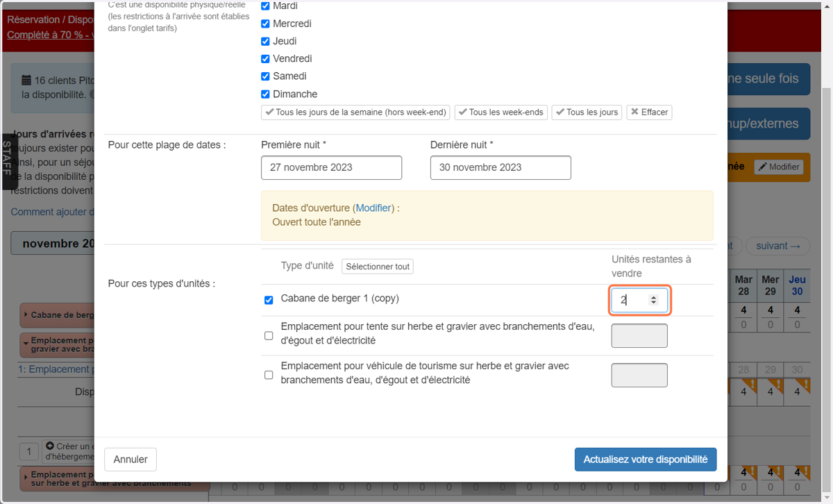Increment Cabane de berger units stepper
Image resolution: width=833 pixels, height=504 pixels.
[653, 297]
